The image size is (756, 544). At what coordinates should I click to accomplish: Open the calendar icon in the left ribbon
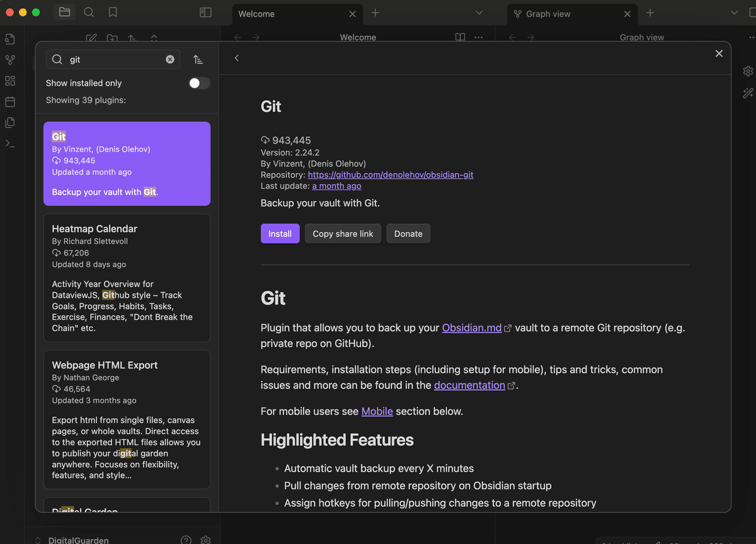click(x=9, y=101)
